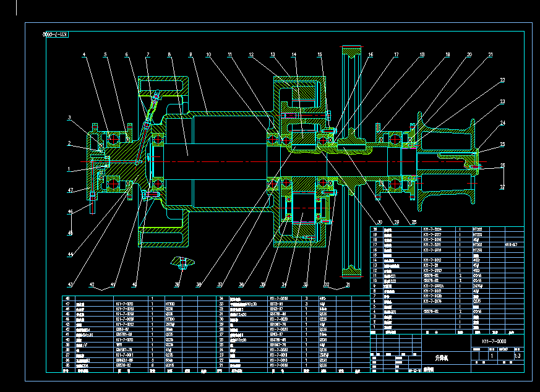Click the 1:3 scale cell
Viewport: 540px width, 392px height.
click(516, 356)
